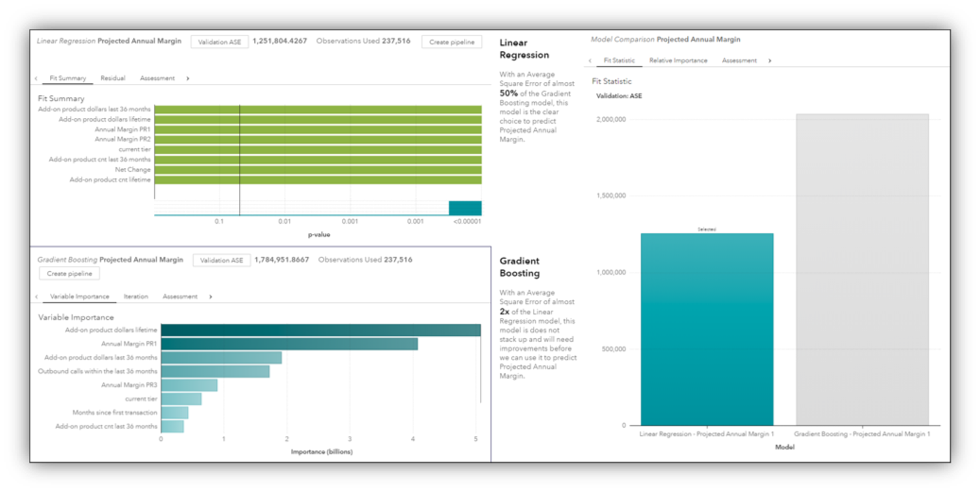Click Create pipeline for Linear Regression
The image size is (980, 491).
(452, 42)
